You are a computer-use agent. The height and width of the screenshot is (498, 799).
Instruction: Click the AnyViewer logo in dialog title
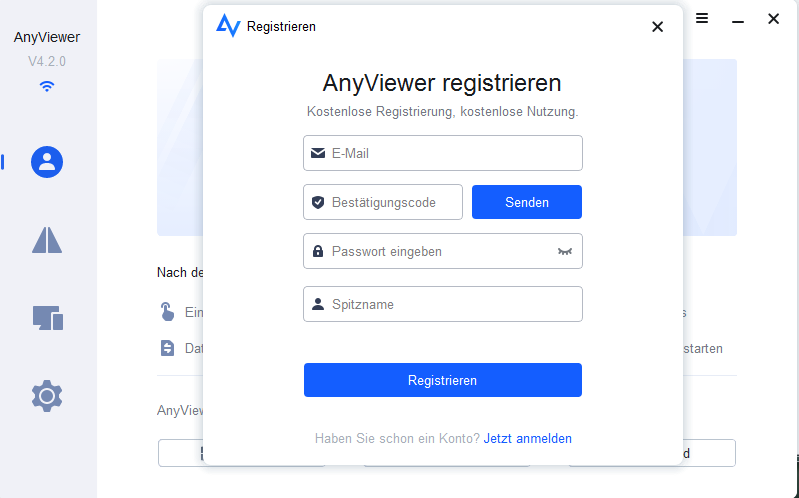coord(228,26)
